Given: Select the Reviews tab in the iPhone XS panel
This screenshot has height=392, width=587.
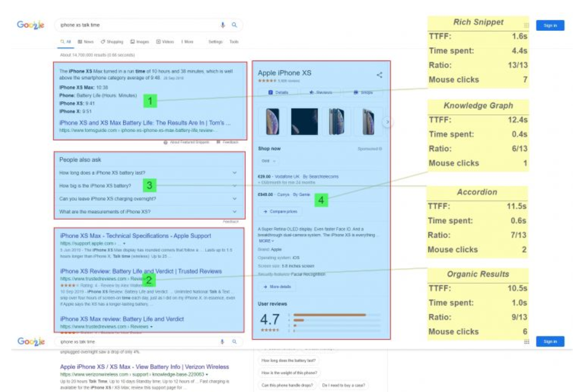Looking at the screenshot, I should (321, 92).
